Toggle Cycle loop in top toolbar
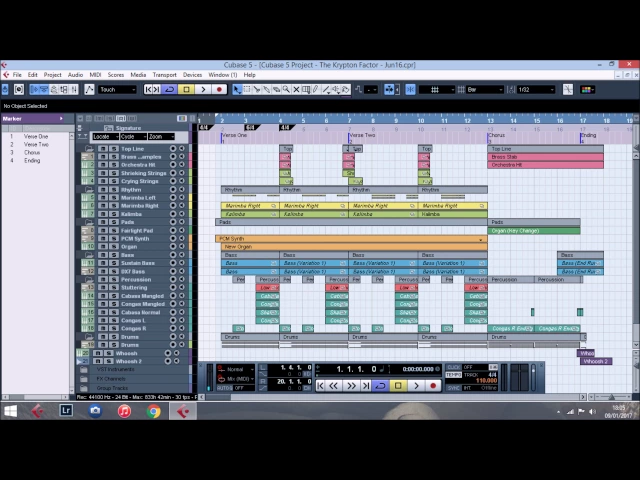This screenshot has width=640, height=480. 170,89
